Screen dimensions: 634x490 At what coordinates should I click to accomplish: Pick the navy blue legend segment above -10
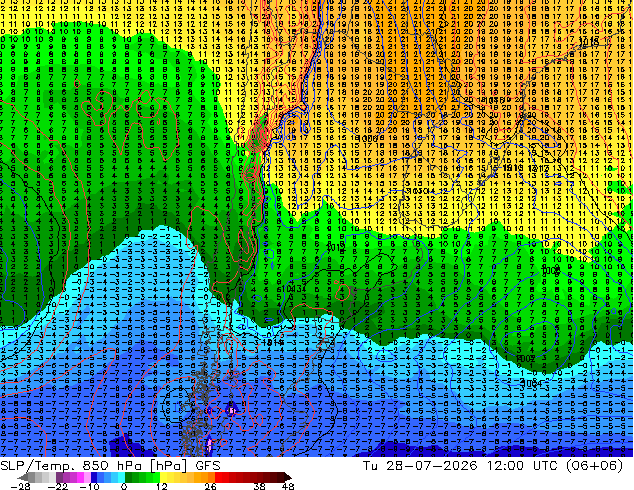click(94, 477)
